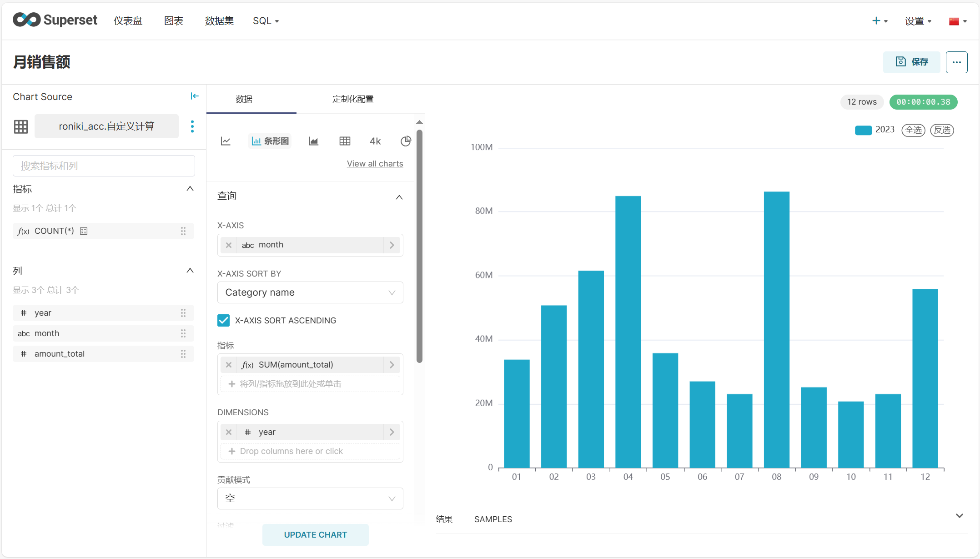This screenshot has height=559, width=980.
Task: Expand the results panel chevron
Action: [x=959, y=516]
